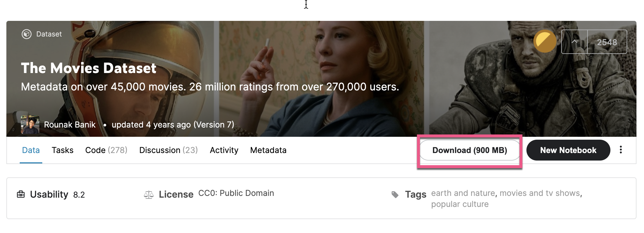Open the three-dot more options menu

pyautogui.click(x=621, y=150)
